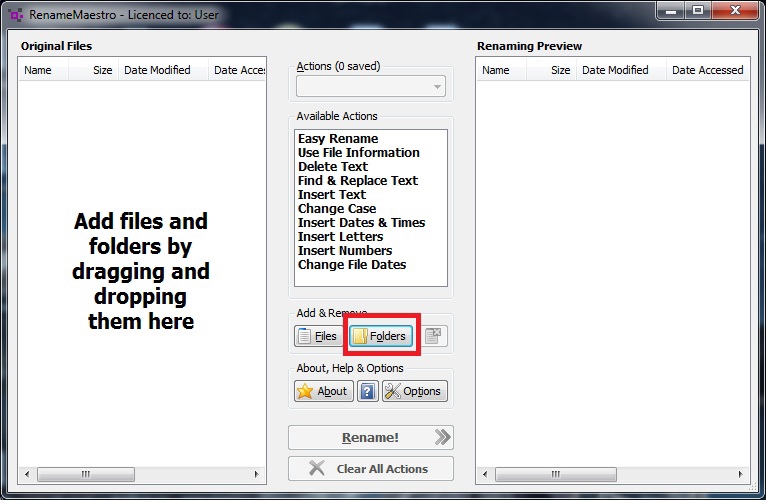Sort Original Files by Date Modified

pos(163,70)
